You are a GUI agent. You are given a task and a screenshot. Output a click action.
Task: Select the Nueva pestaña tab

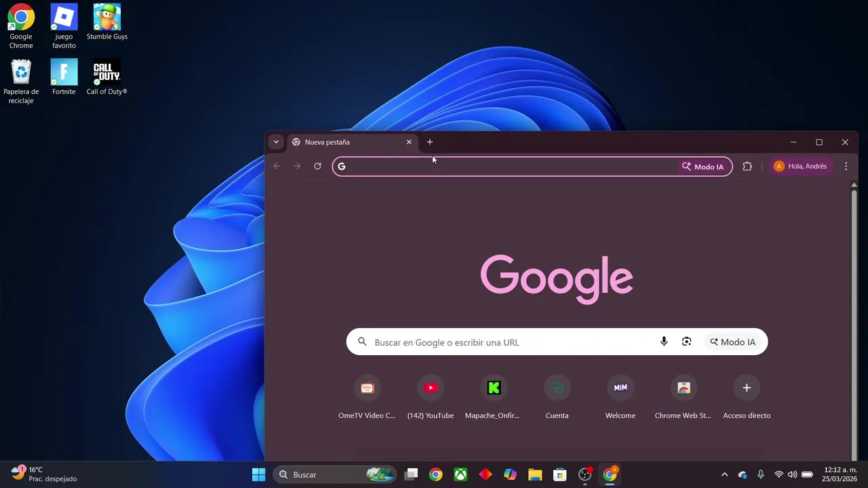(x=353, y=142)
